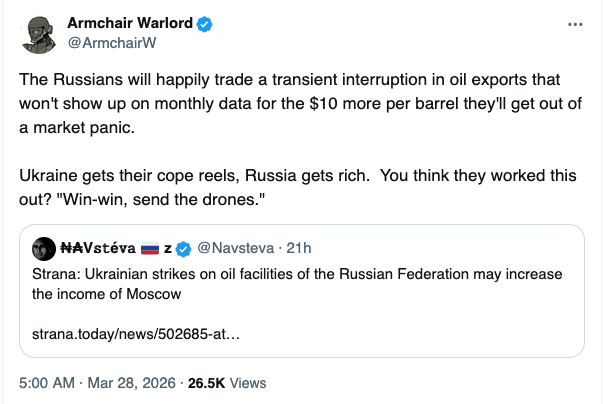Viewport: 604px width, 404px height.
Task: Visit the @Navsteva handle
Action: [235, 247]
